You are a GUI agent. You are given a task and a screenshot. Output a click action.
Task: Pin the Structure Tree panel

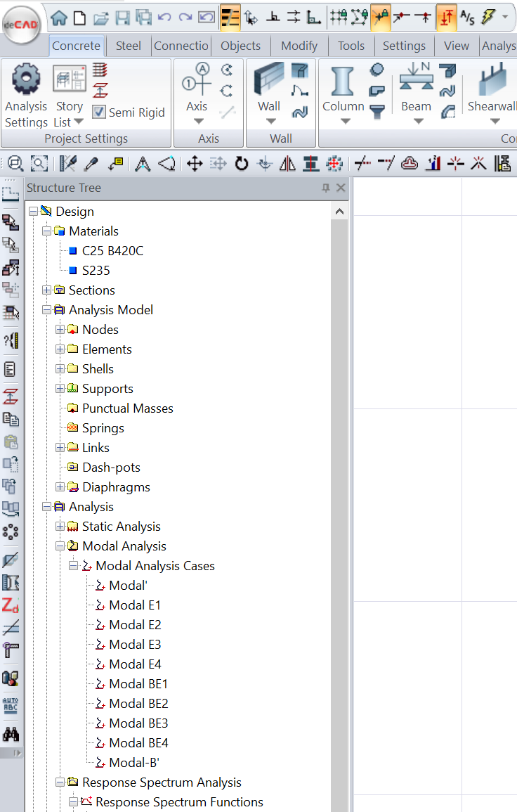tap(326, 188)
